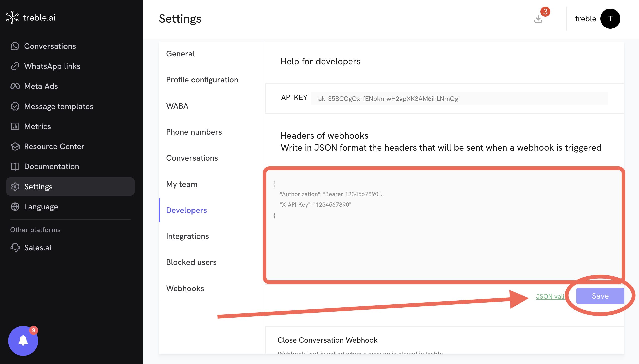This screenshot has height=364, width=639.
Task: Click the Documentation book icon
Action: (15, 166)
